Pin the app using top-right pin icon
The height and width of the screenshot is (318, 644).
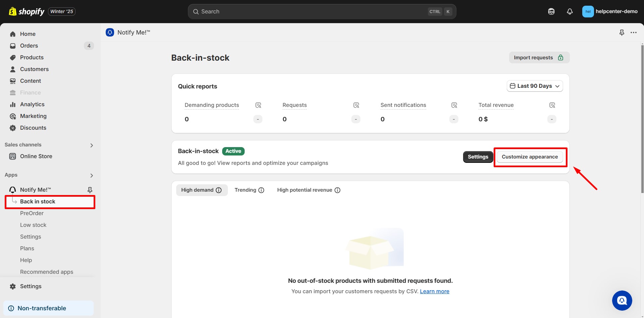(622, 33)
